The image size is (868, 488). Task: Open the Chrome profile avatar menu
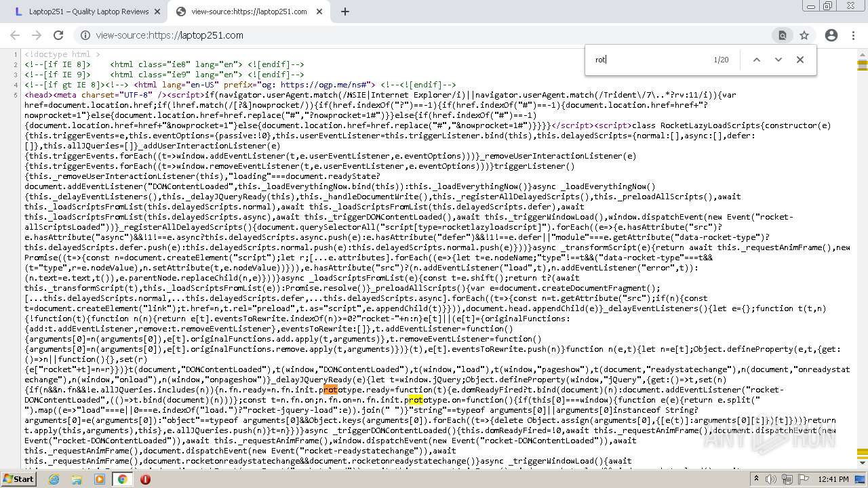(x=831, y=35)
